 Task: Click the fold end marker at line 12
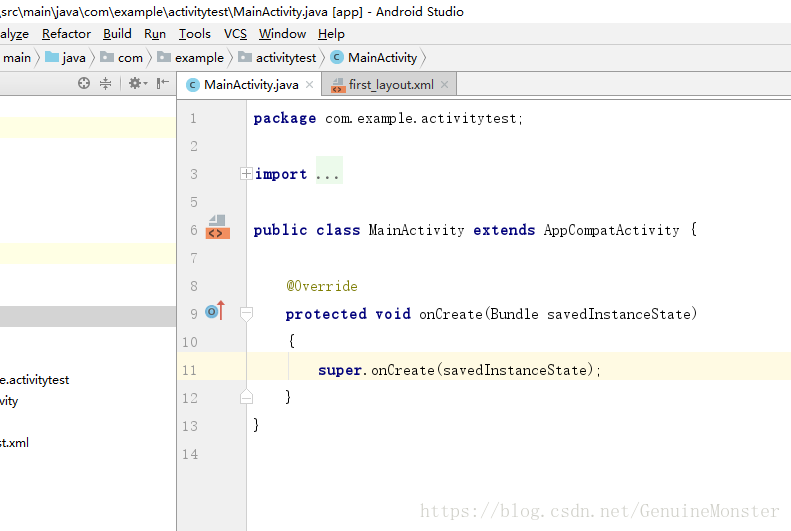click(x=246, y=397)
